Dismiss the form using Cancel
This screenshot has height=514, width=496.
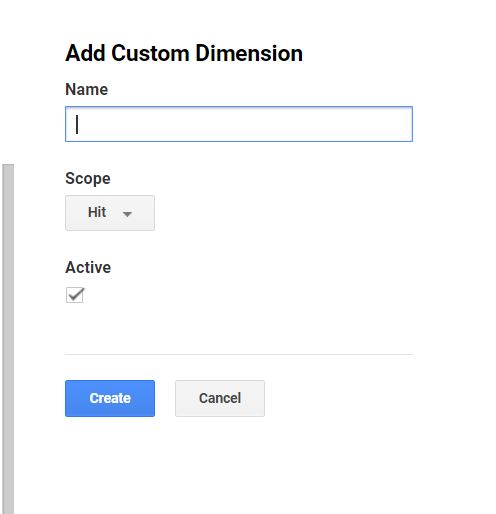tap(220, 398)
